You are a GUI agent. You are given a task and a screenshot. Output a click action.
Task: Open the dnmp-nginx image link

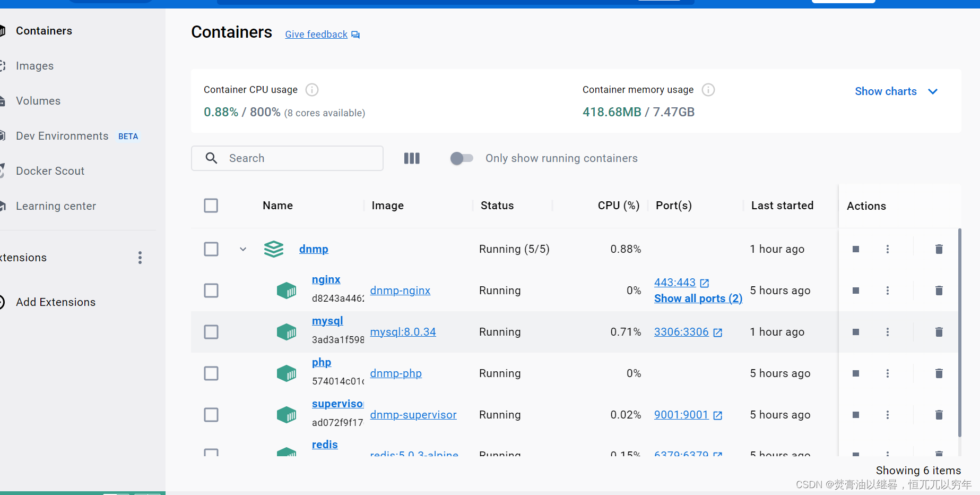tap(400, 291)
